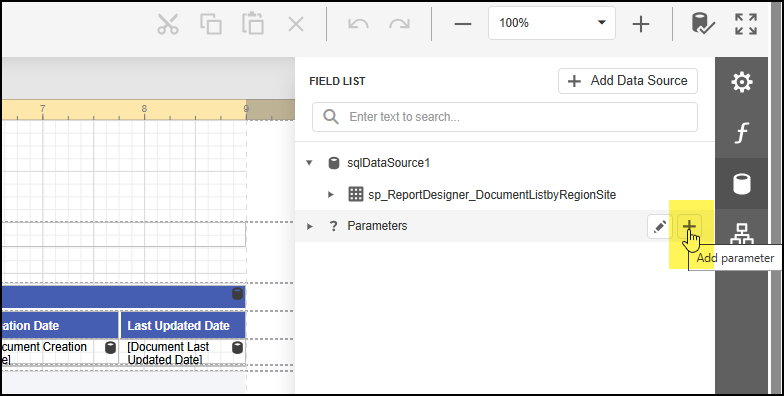
Task: Zoom out with the minus button
Action: pyautogui.click(x=462, y=24)
